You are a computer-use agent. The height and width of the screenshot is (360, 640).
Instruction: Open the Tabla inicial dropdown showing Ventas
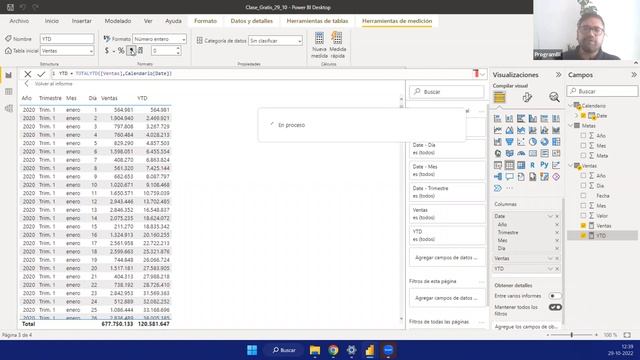(67, 51)
